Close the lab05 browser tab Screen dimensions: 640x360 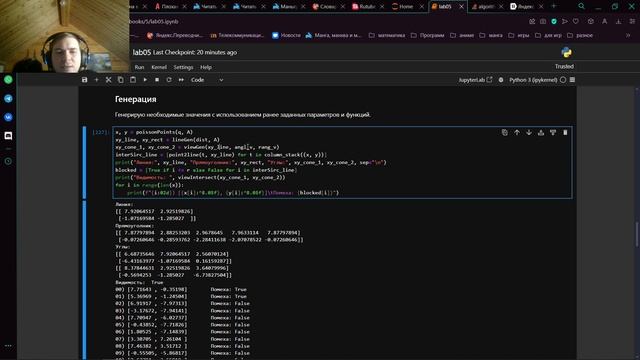coord(461,7)
